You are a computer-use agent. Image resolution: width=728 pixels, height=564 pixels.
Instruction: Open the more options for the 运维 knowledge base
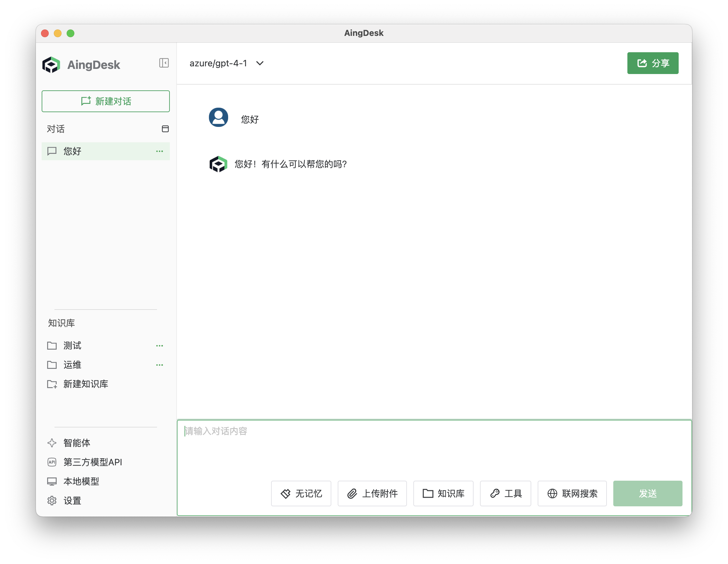[x=160, y=365]
